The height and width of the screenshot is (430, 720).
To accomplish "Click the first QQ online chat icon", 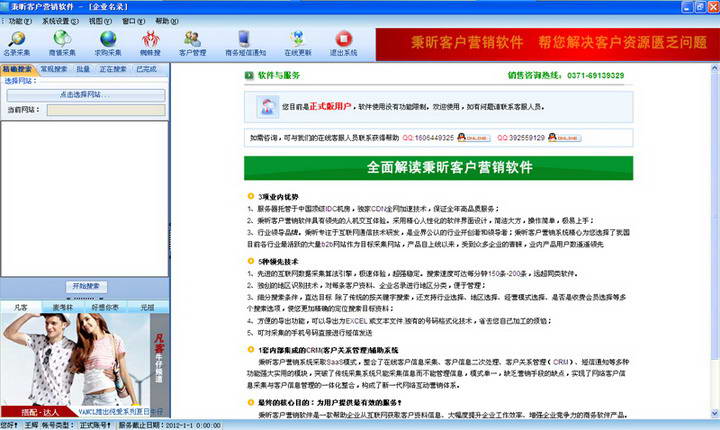I will click(x=473, y=138).
